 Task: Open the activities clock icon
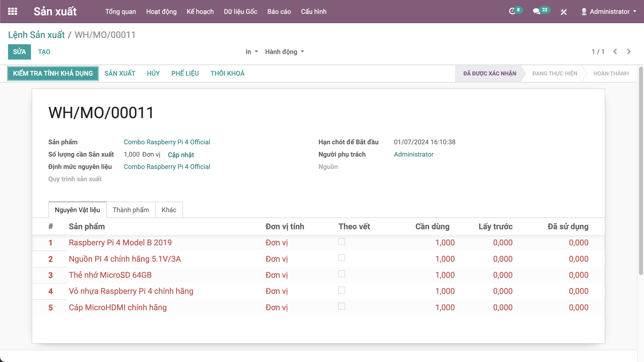coord(512,11)
